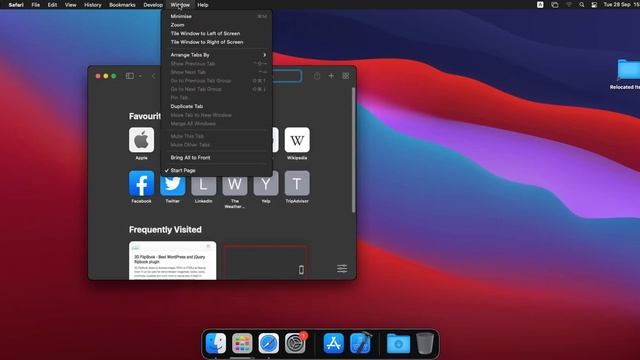Screen dimensions: 640x360
Task: Expand the Arrange Tabs By submenu
Action: [x=216, y=55]
